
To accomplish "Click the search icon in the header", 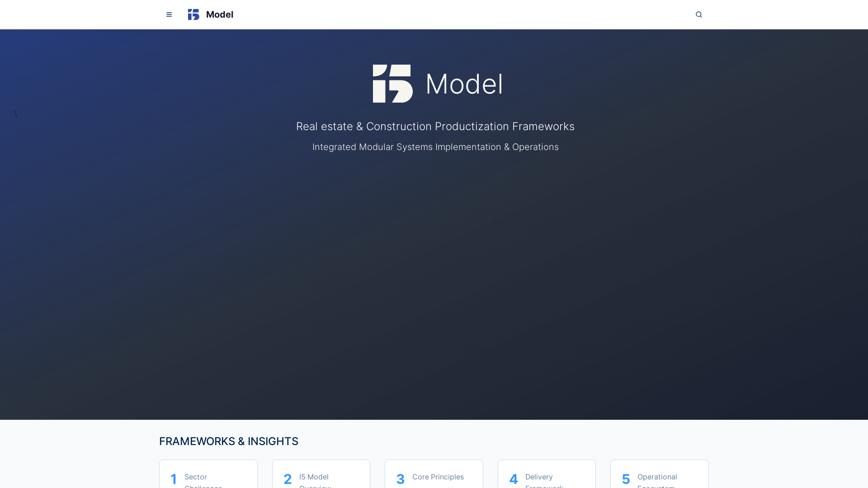I will pyautogui.click(x=699, y=14).
